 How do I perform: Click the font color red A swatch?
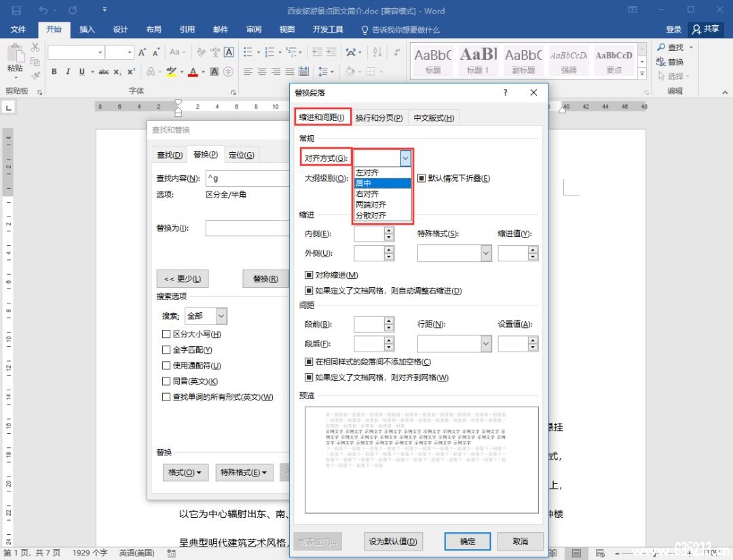(193, 71)
